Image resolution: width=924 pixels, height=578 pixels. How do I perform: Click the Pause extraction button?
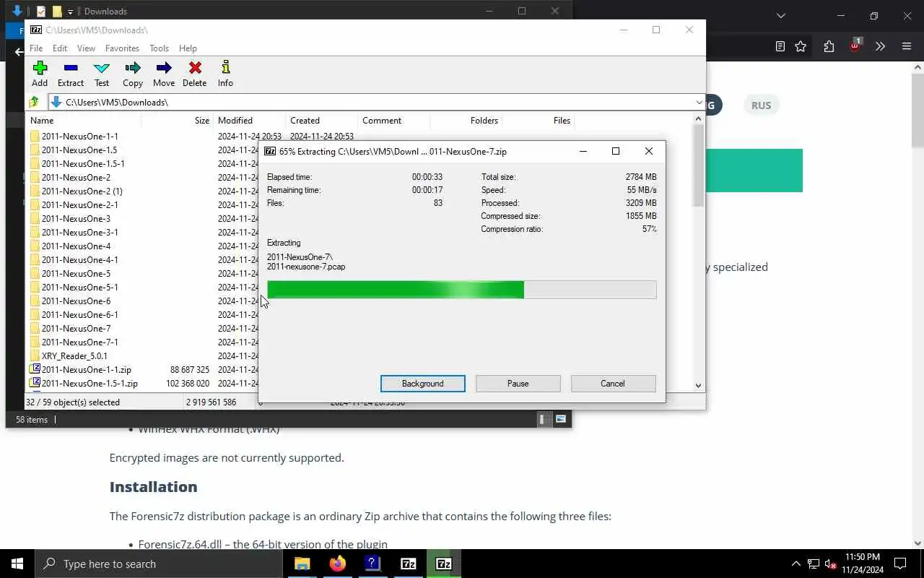518,384
